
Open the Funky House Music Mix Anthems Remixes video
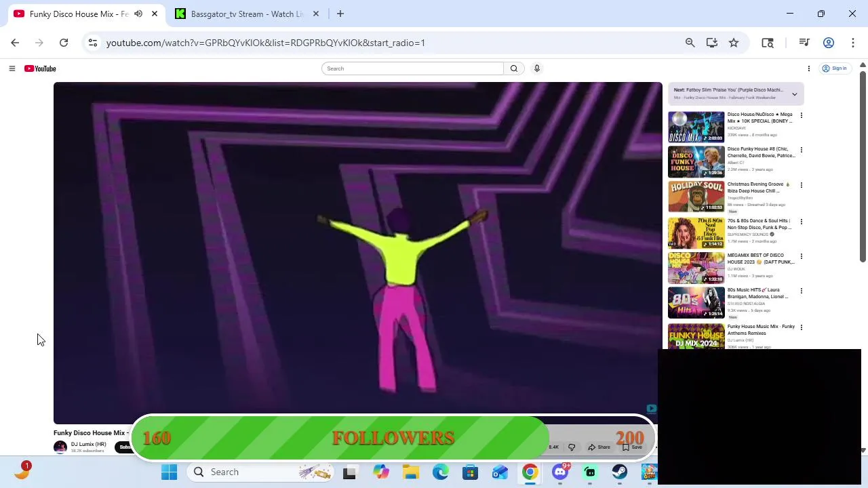pos(761,330)
